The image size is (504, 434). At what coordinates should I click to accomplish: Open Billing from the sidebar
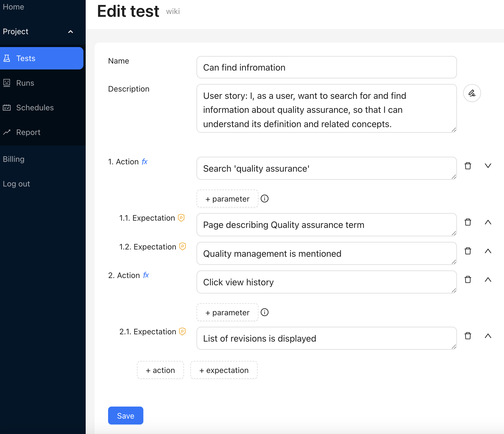click(x=13, y=159)
